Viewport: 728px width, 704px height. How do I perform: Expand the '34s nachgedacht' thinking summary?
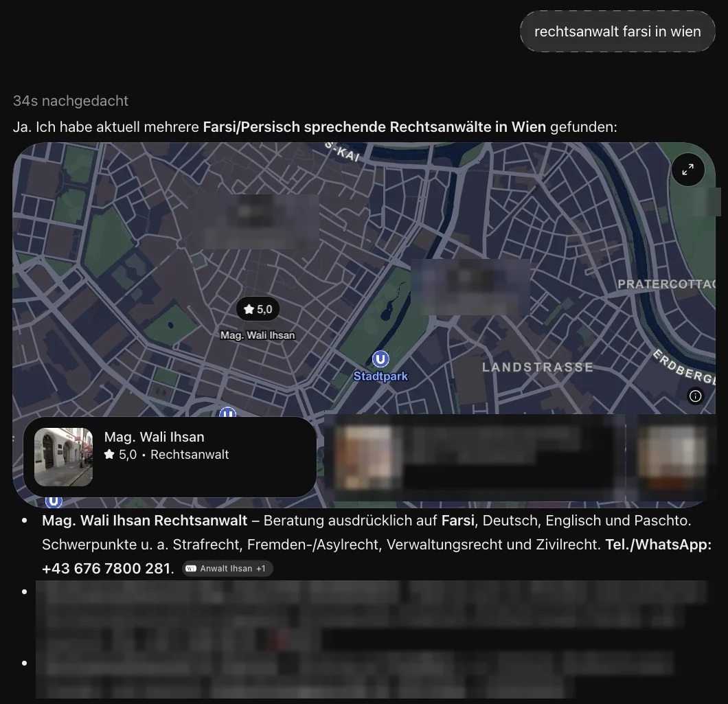click(x=71, y=101)
